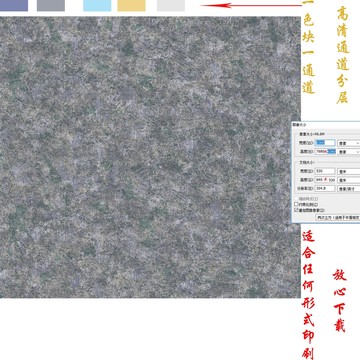Open the document width unit dropdown

point(349,171)
